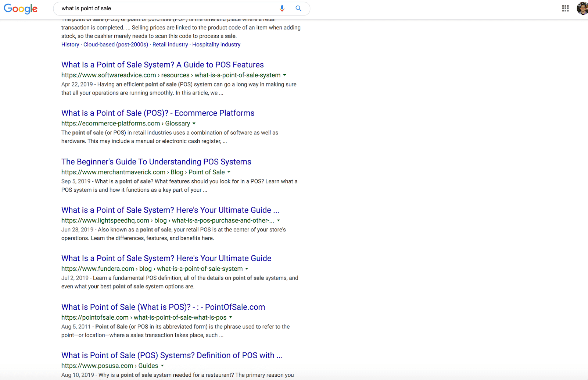The width and height of the screenshot is (588, 380).
Task: Click the posusa.com Guides URL
Action: tap(110, 366)
